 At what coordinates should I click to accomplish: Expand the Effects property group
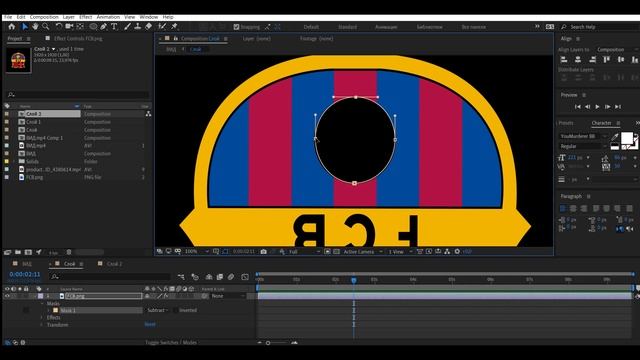(42, 318)
